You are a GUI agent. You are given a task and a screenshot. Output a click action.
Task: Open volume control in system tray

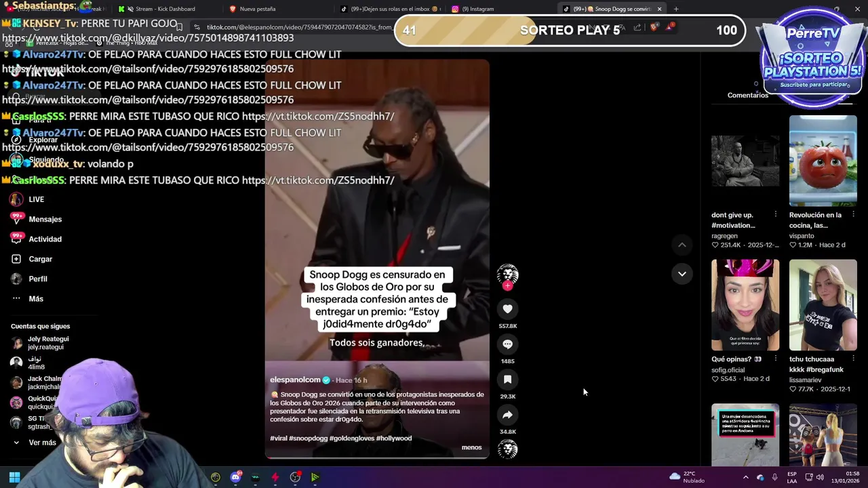820,477
